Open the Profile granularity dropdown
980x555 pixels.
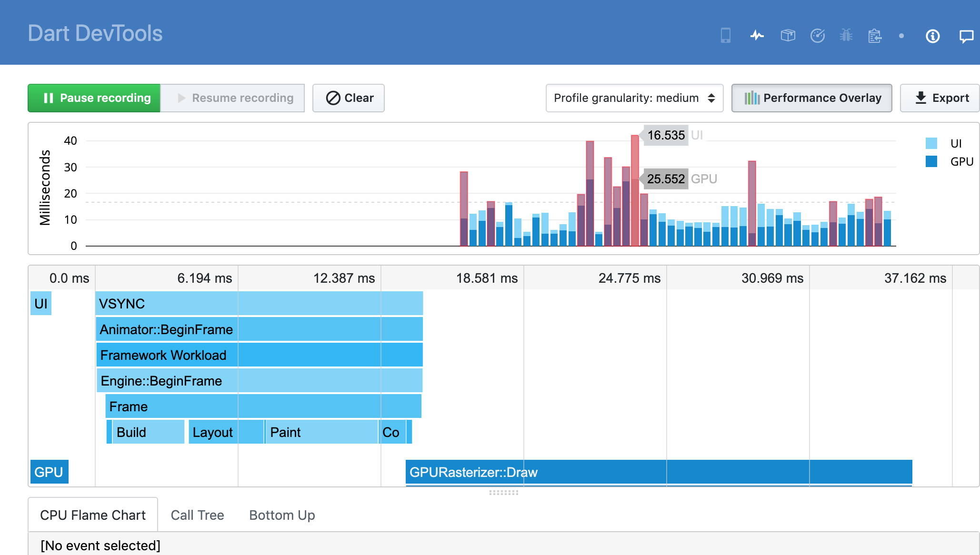634,98
